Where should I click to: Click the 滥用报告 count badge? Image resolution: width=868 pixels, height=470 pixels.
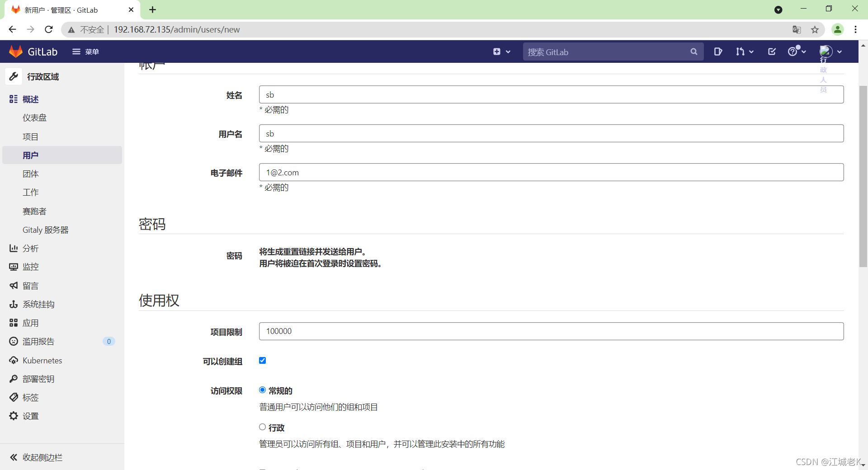pos(109,341)
